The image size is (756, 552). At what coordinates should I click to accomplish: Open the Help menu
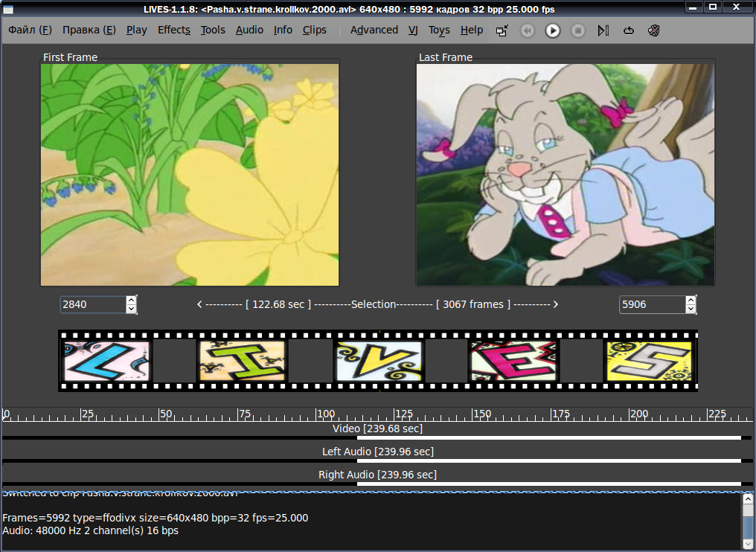click(x=472, y=30)
